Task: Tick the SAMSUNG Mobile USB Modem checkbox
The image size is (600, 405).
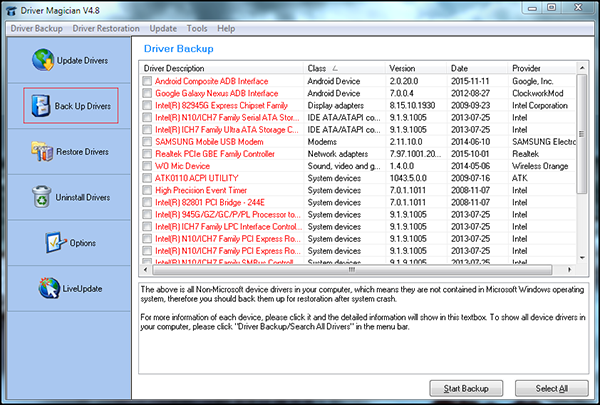Action: click(x=147, y=142)
